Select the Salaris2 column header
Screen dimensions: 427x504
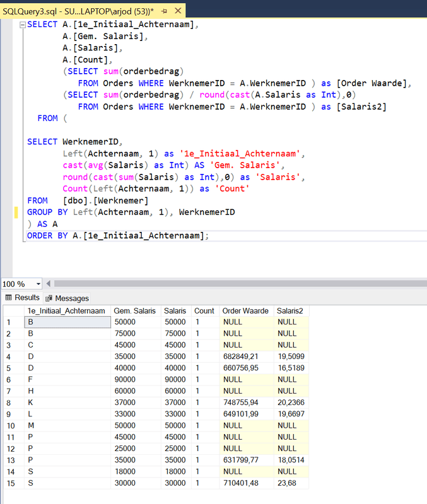point(291,311)
